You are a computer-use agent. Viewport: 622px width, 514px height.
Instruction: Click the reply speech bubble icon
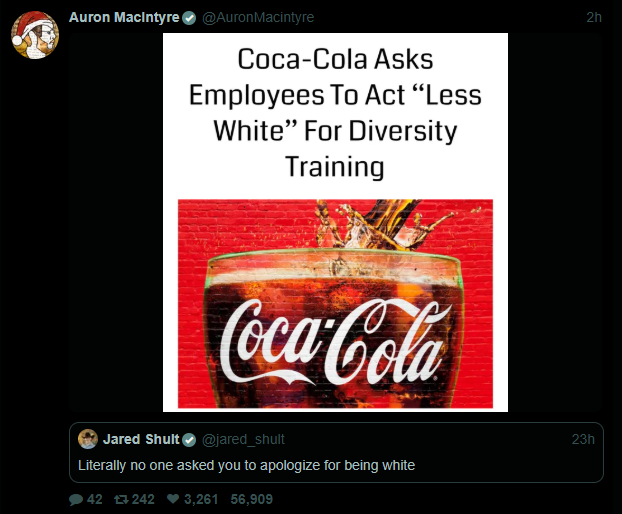[76, 499]
